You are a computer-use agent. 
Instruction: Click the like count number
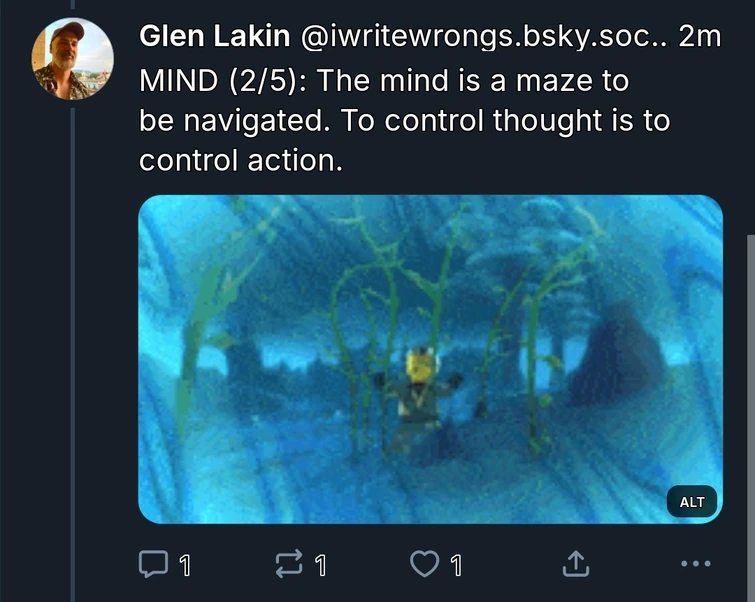point(457,566)
